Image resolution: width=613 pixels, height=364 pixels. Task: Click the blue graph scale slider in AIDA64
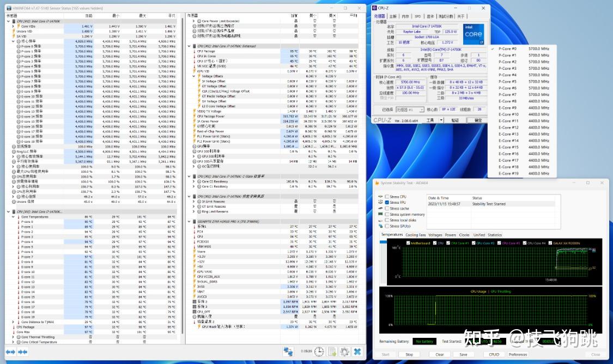(x=383, y=242)
